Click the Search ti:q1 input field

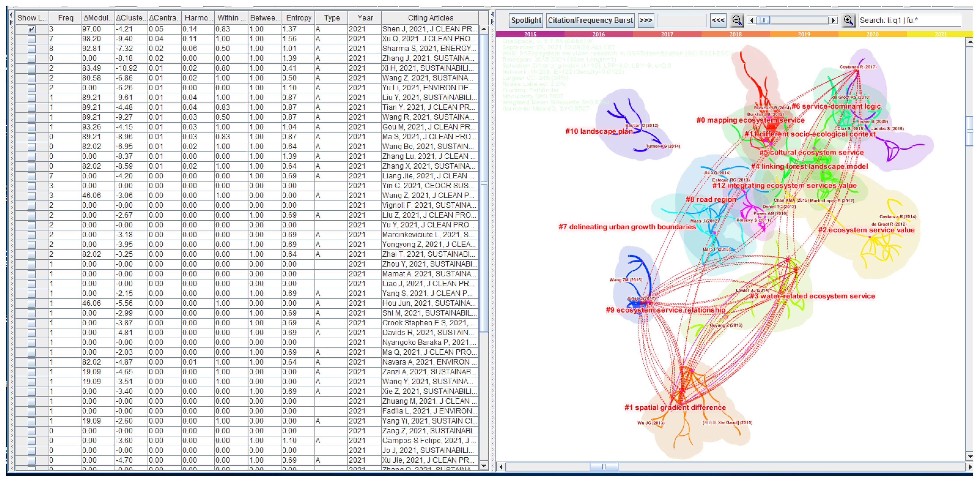point(909,20)
